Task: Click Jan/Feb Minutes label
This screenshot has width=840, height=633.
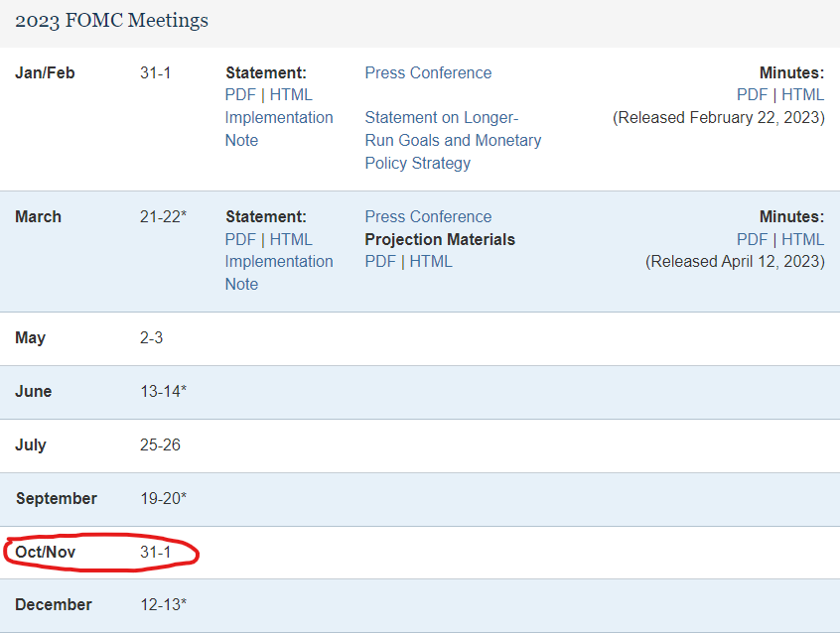Action: (791, 72)
